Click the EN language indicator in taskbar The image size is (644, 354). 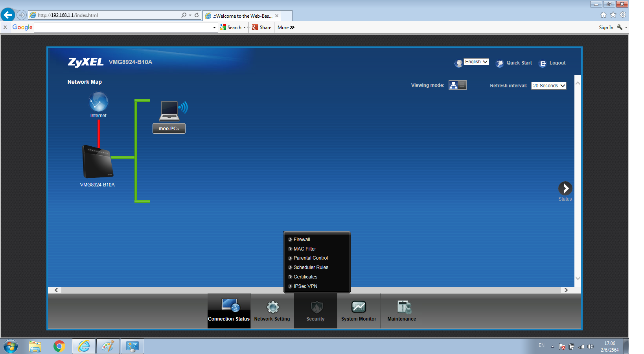click(541, 345)
